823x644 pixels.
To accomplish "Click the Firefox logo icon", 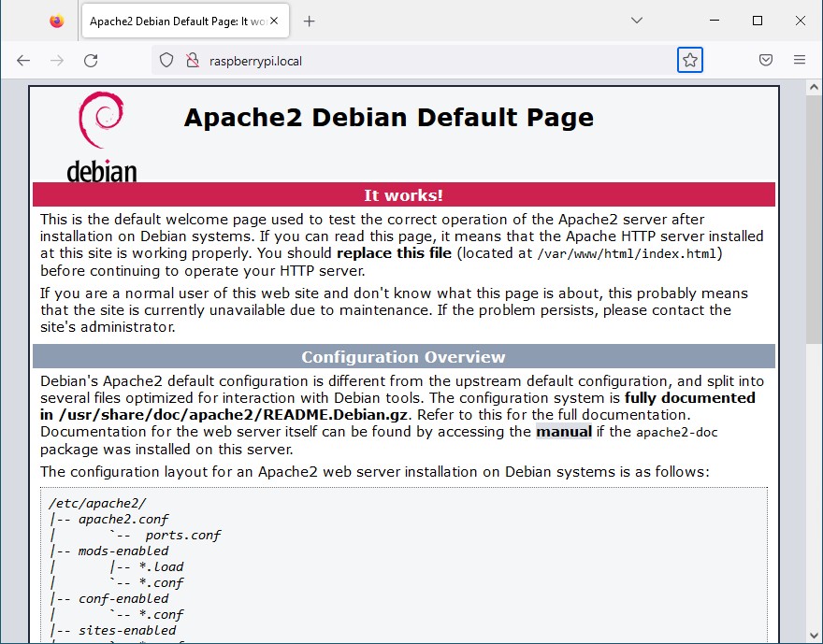I will pos(57,21).
